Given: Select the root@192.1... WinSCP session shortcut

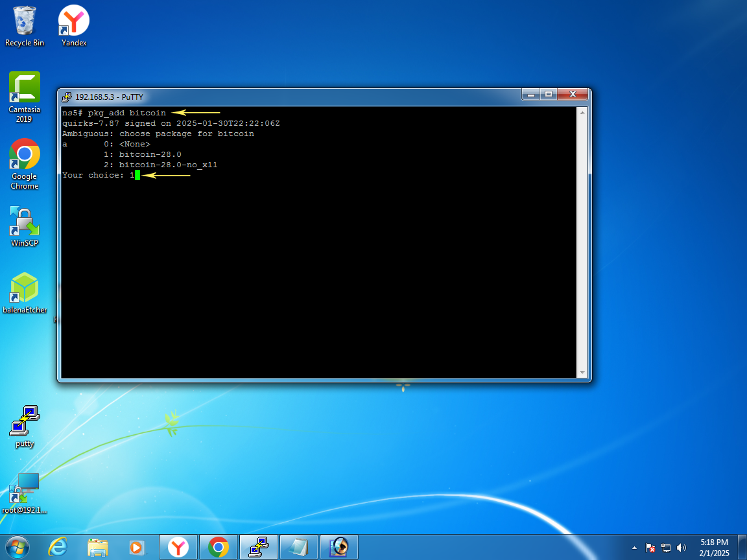Looking at the screenshot, I should click(24, 493).
